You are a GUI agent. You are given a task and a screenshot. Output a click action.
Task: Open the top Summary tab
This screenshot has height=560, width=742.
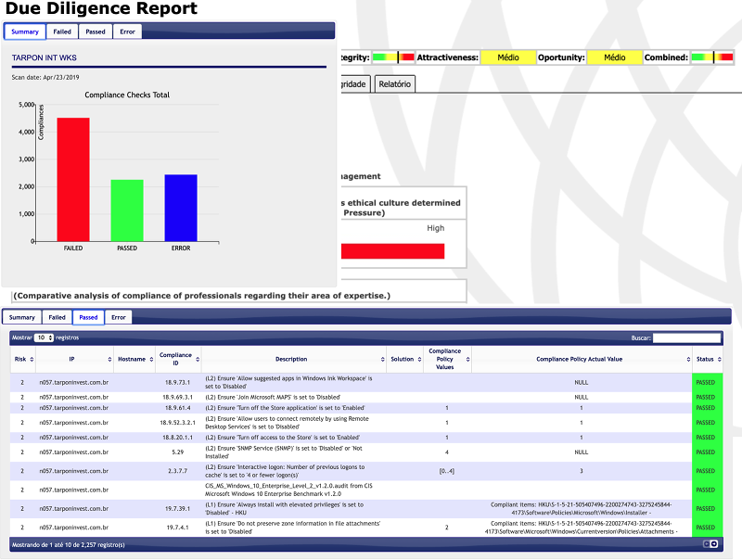click(x=25, y=32)
